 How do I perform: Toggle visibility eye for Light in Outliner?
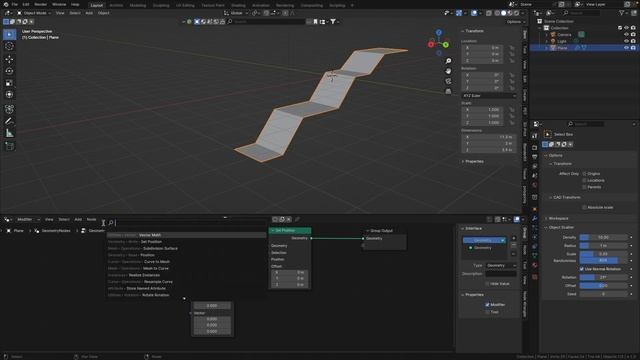coord(626,41)
